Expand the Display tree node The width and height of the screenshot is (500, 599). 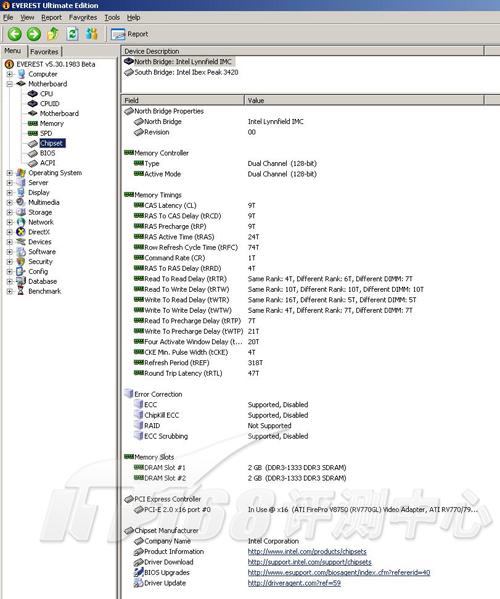10,193
